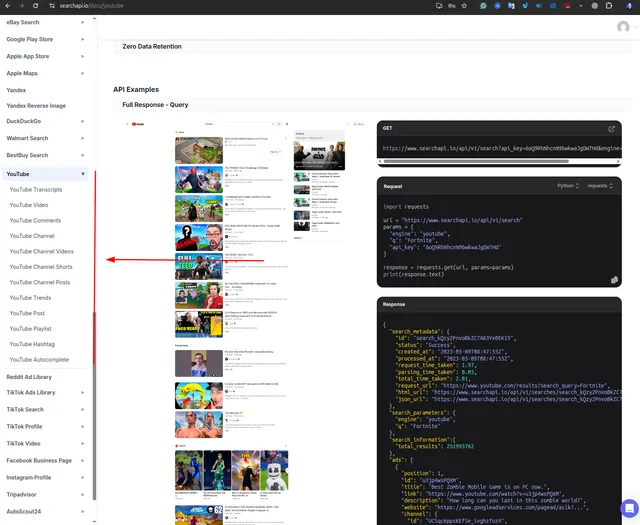This screenshot has height=525, width=640.
Task: Click the install app icon in address bar
Action: pos(439,6)
